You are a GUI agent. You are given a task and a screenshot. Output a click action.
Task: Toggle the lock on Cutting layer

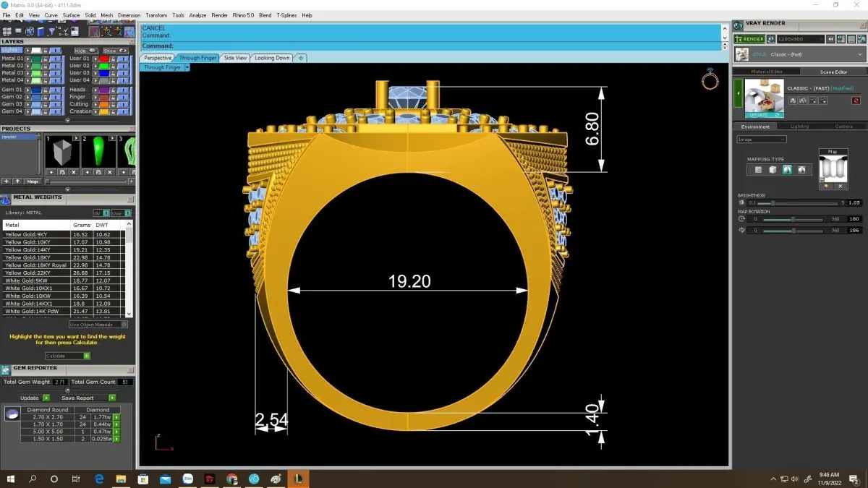pos(113,104)
